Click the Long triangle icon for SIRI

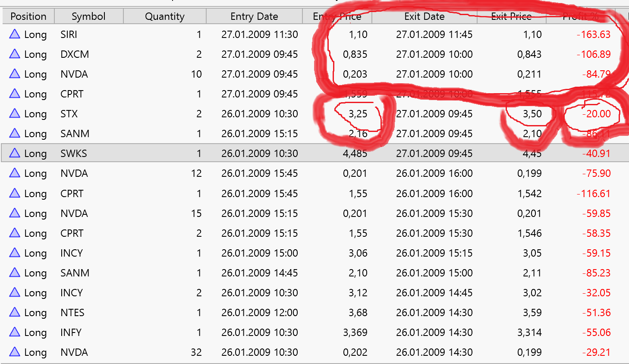click(15, 34)
